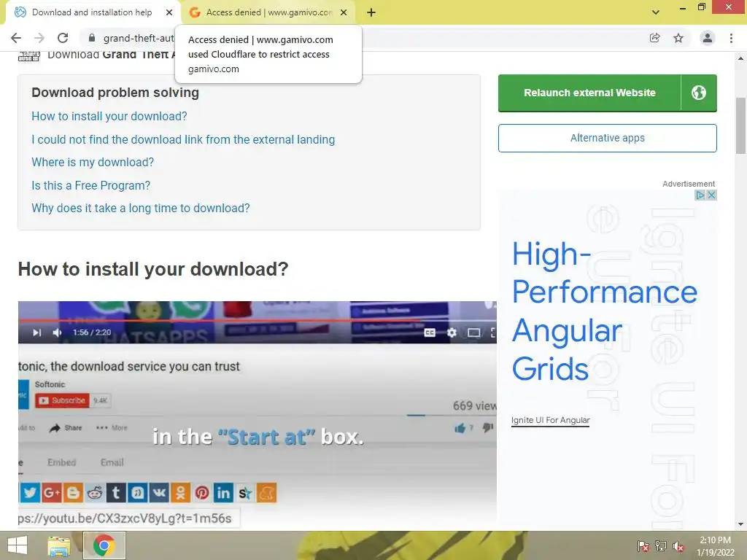Close the advertisement with X icon
Screen dimensions: 747x560
click(711, 195)
